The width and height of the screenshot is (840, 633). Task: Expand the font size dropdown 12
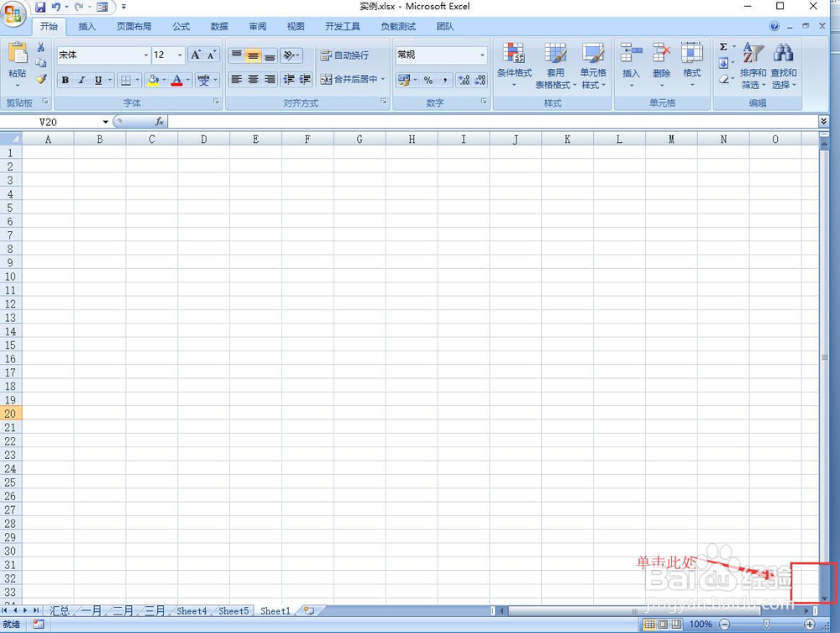click(180, 55)
